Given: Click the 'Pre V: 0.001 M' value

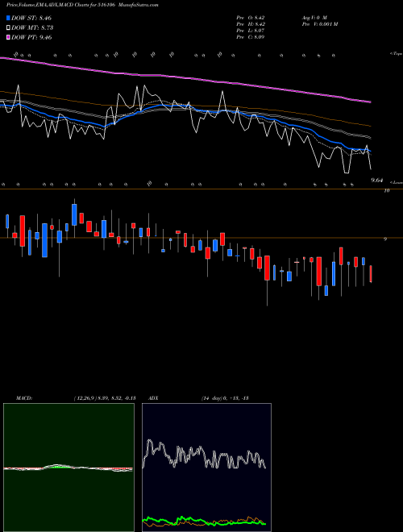Looking at the screenshot, I should pos(319,24).
